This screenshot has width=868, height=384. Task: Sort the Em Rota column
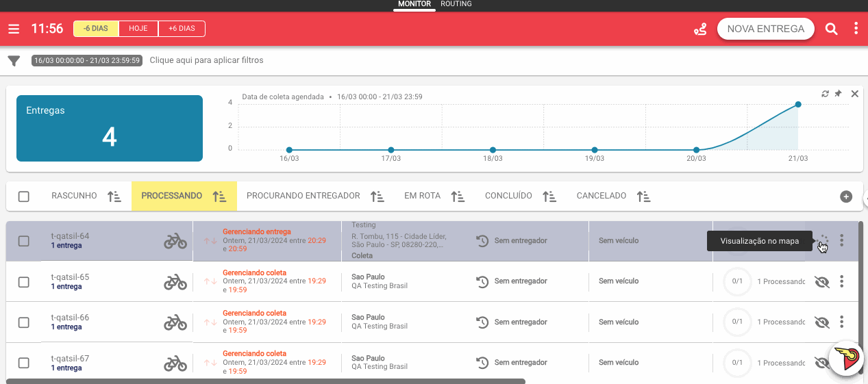tap(458, 196)
